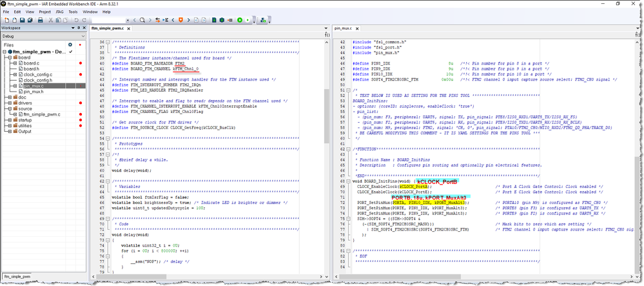Click the Save All toolbar icon
The height and width of the screenshot is (286, 644).
pyautogui.click(x=31, y=20)
